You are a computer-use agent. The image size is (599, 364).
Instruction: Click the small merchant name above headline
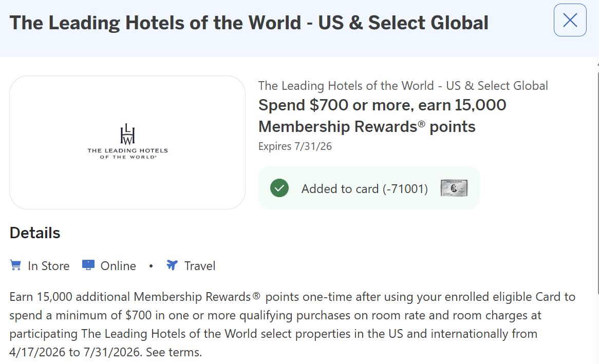pos(403,86)
